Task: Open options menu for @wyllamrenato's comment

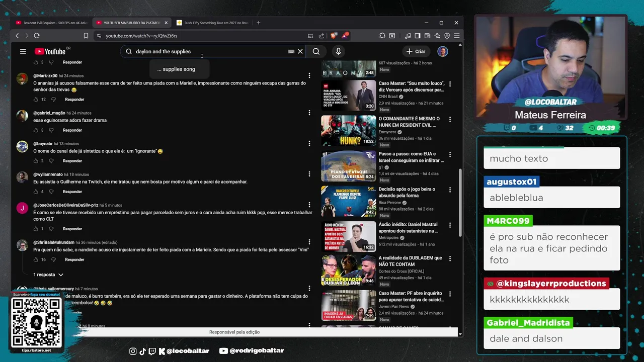Action: [x=309, y=174]
